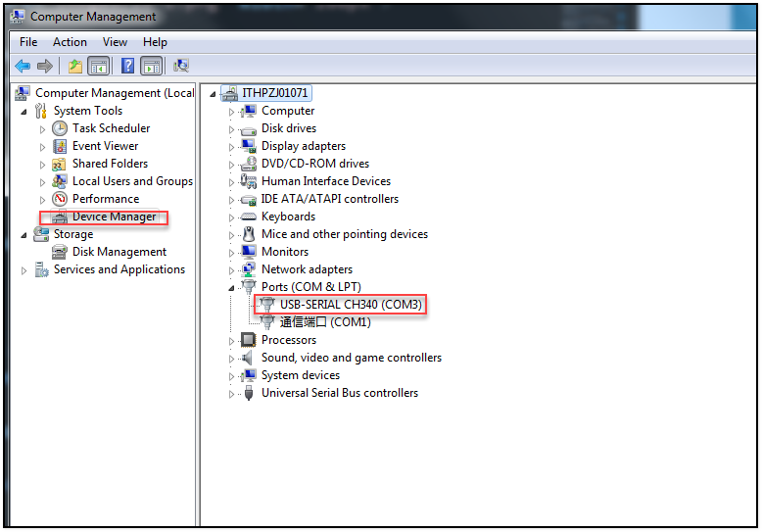
Task: Click the blue Help question mark icon
Action: point(127,66)
